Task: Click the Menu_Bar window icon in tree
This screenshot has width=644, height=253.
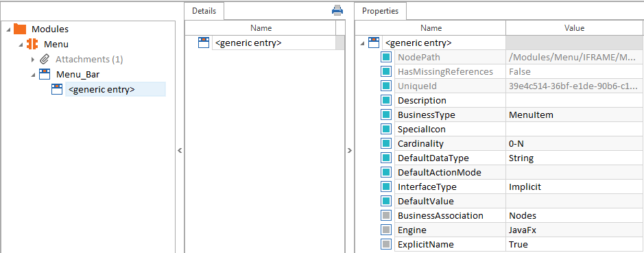Action: 45,74
